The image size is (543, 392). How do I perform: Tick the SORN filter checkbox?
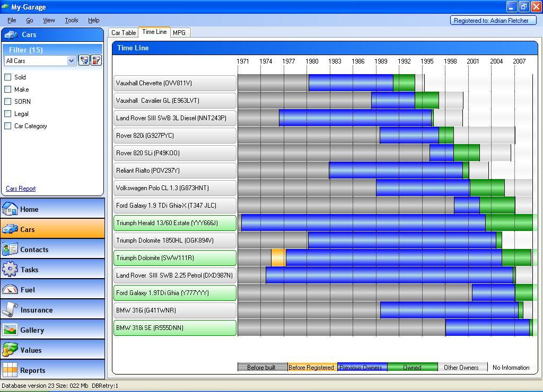tap(8, 102)
